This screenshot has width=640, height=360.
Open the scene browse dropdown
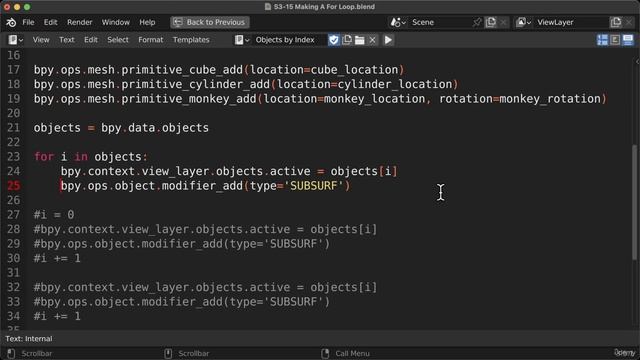(398, 22)
